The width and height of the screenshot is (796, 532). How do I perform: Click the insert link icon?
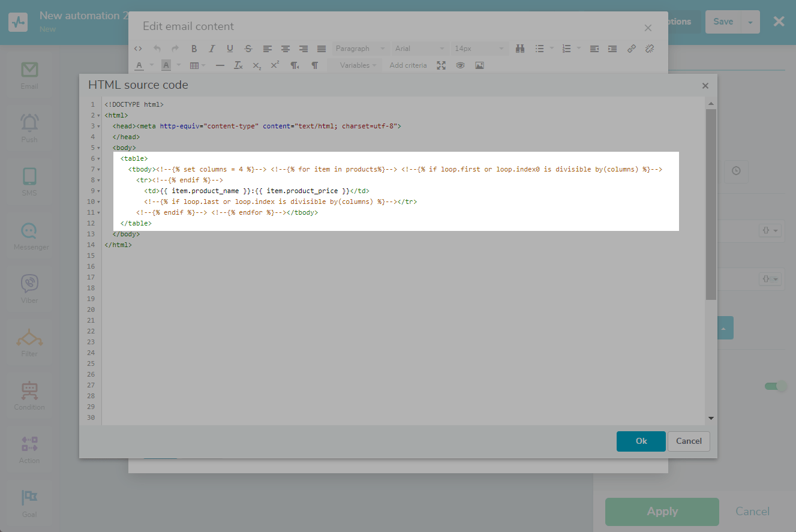coord(631,49)
